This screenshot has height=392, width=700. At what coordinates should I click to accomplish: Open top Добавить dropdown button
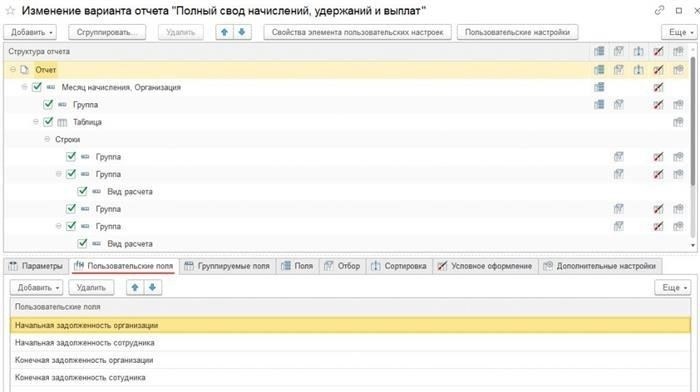click(x=30, y=32)
